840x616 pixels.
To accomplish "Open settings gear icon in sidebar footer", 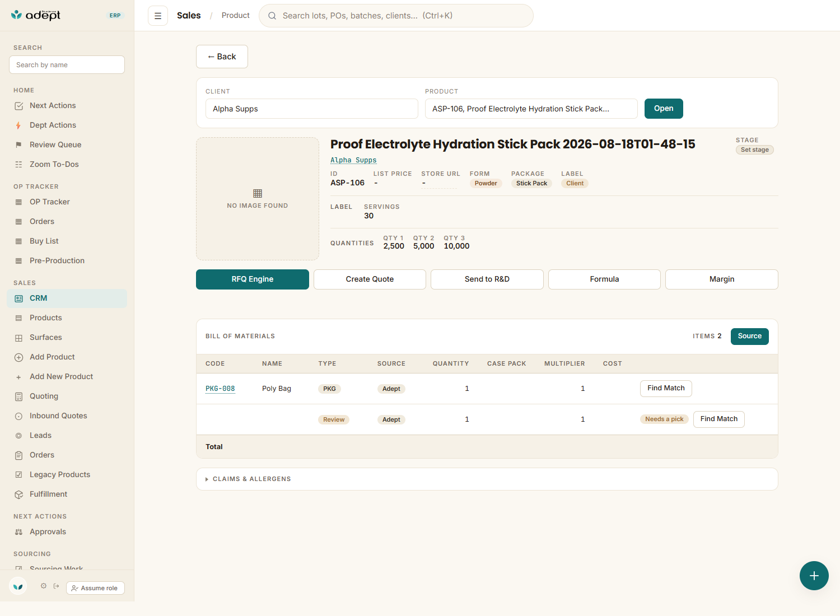I will [x=44, y=586].
